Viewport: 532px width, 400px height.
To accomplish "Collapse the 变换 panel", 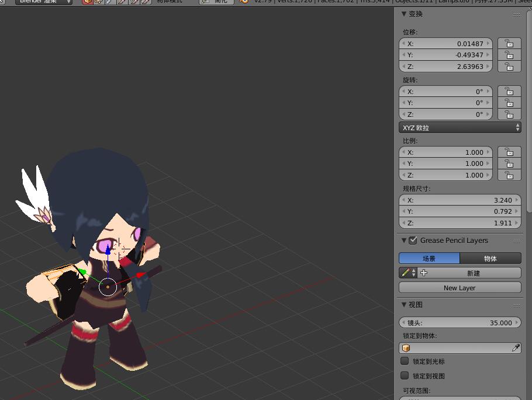I will [x=404, y=14].
